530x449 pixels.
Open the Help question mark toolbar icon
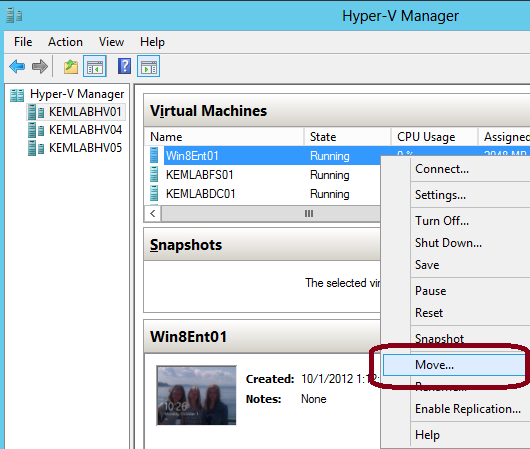click(x=124, y=66)
